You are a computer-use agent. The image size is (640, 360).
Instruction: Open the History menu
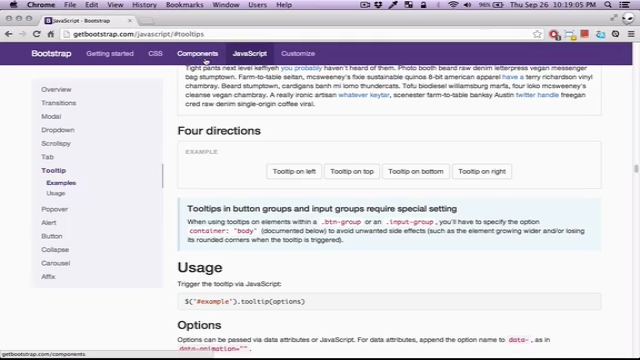pyautogui.click(x=144, y=5)
